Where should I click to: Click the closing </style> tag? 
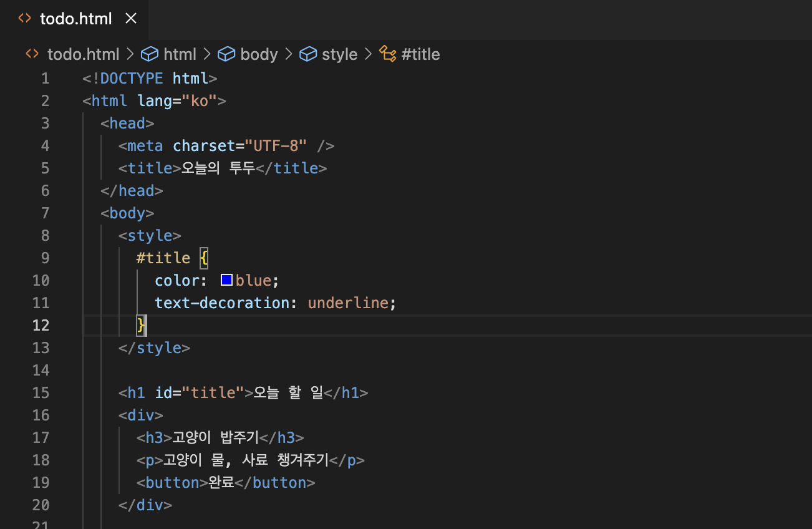tap(155, 348)
